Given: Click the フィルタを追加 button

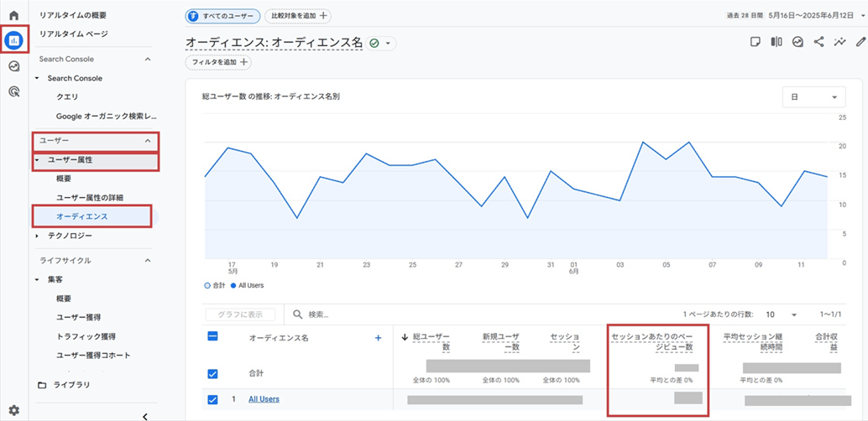Looking at the screenshot, I should pos(218,63).
